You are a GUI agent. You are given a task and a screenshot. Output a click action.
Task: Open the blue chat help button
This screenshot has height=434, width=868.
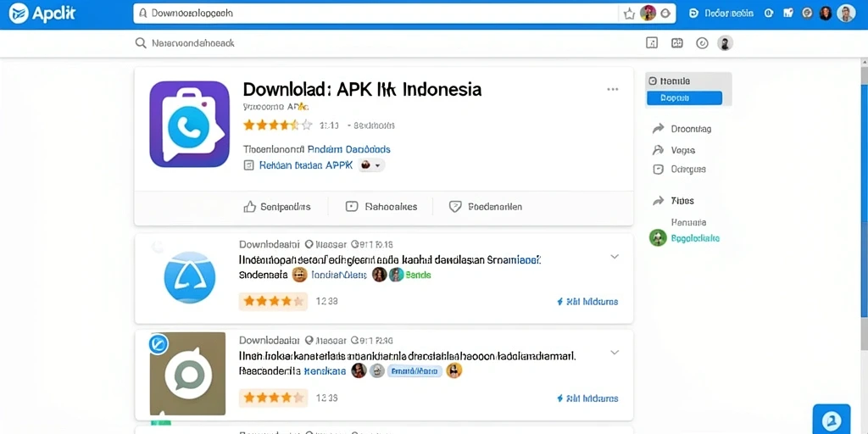831,419
